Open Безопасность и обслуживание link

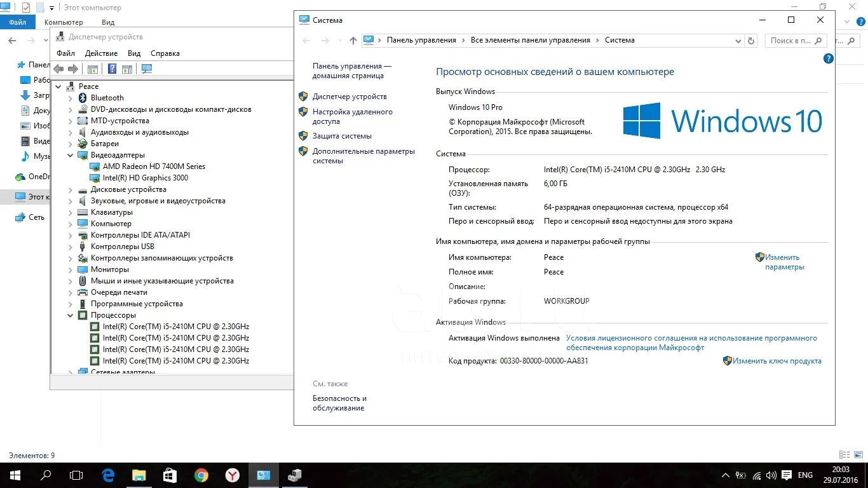[339, 403]
